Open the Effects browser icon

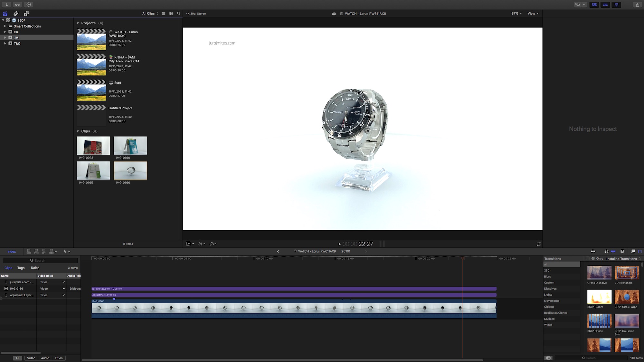[x=633, y=251]
